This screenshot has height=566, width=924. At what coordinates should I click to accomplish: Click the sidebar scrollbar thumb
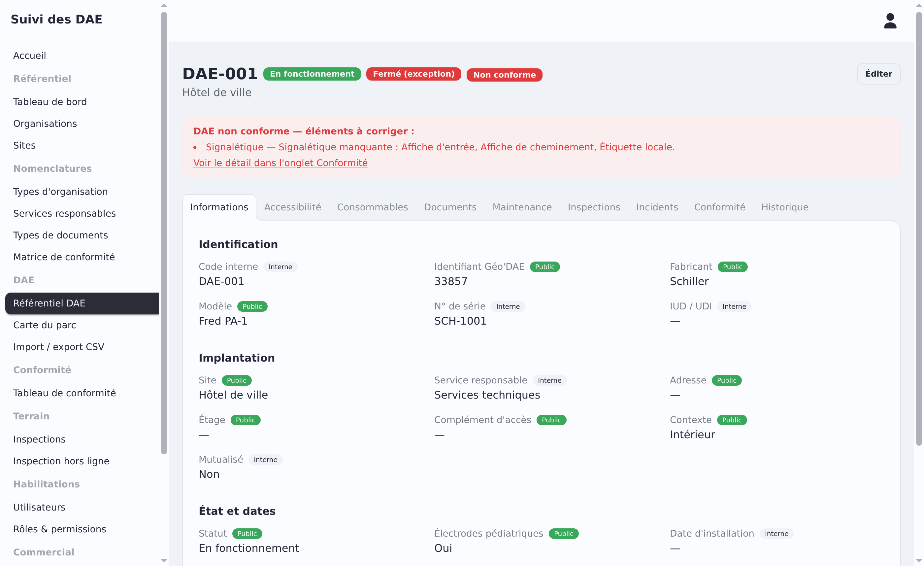click(164, 233)
